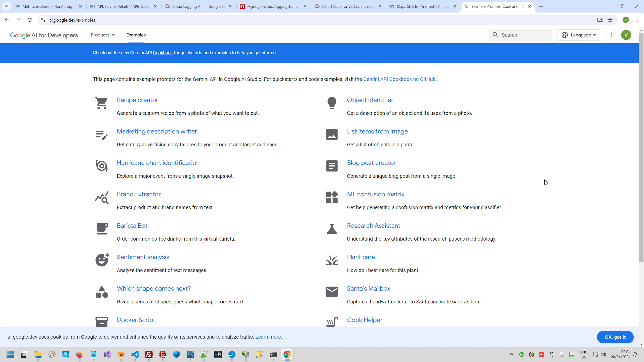Click the coffee cup icon for Barista Bot

click(102, 229)
